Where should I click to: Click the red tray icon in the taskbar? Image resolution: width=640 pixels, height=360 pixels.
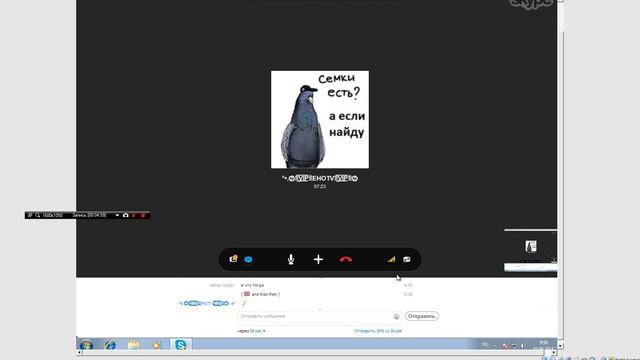506,346
